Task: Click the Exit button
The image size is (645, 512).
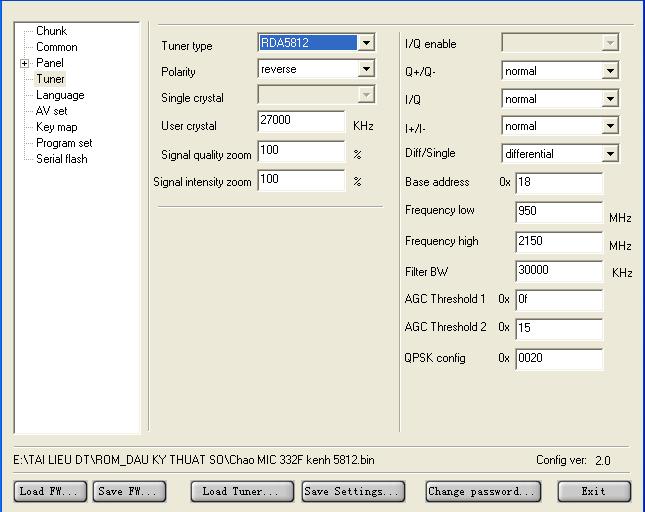Action: coord(594,491)
